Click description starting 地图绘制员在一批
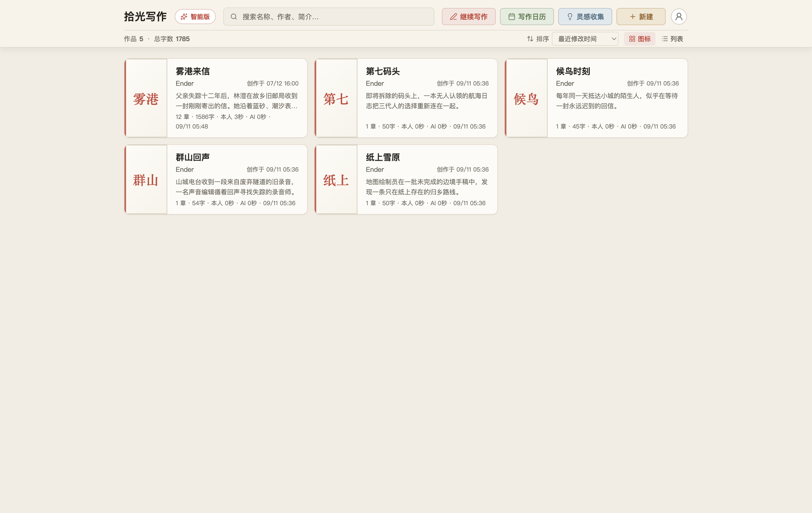This screenshot has height=513, width=812. pyautogui.click(x=427, y=187)
